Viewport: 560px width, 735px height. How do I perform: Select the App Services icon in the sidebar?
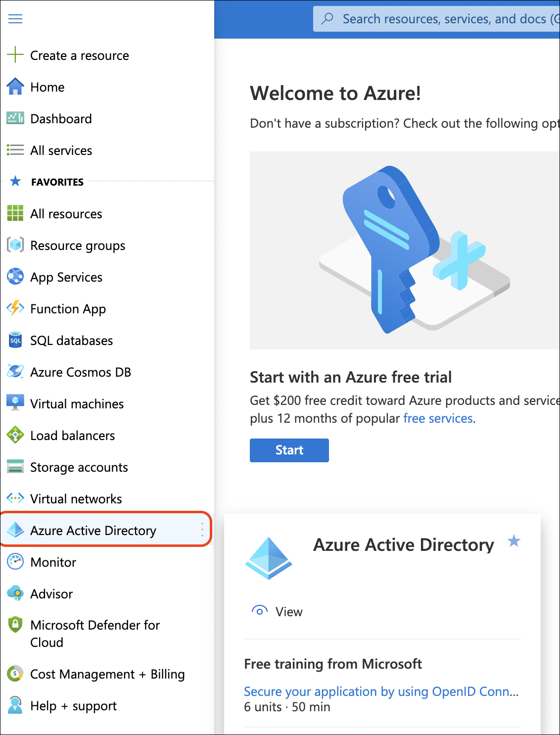(x=15, y=277)
